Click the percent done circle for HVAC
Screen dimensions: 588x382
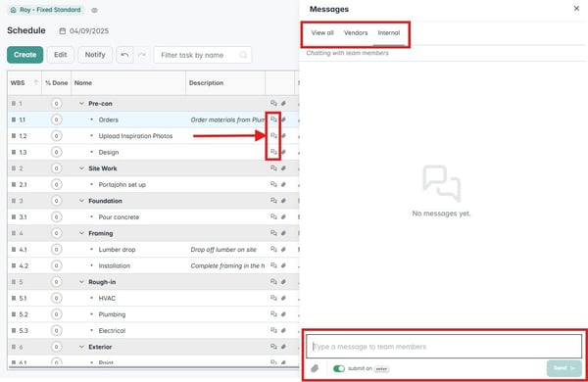coord(56,298)
